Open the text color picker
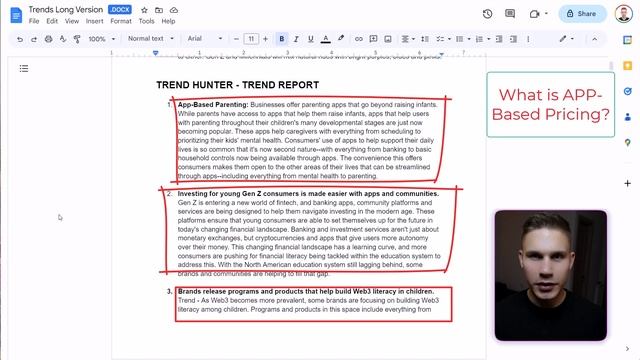640x360 pixels. pyautogui.click(x=325, y=39)
